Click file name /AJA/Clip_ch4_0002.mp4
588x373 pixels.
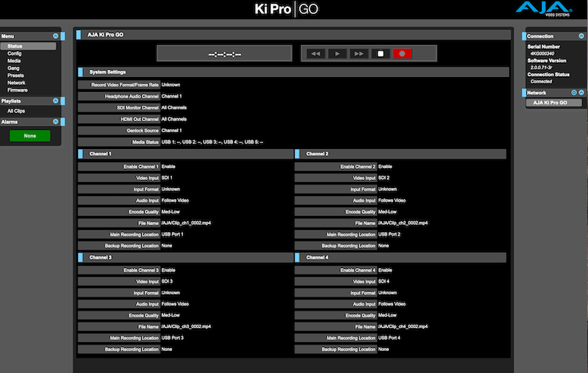(403, 327)
